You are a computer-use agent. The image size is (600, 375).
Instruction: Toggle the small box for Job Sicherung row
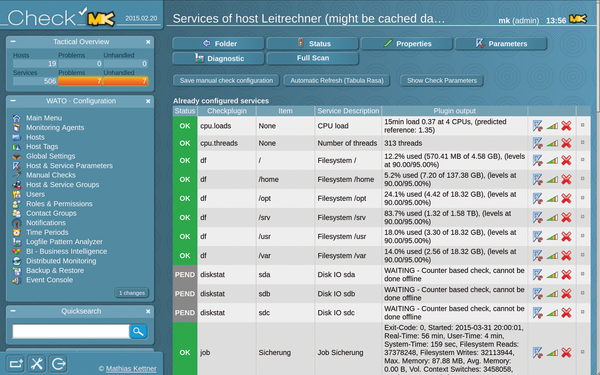point(582,352)
